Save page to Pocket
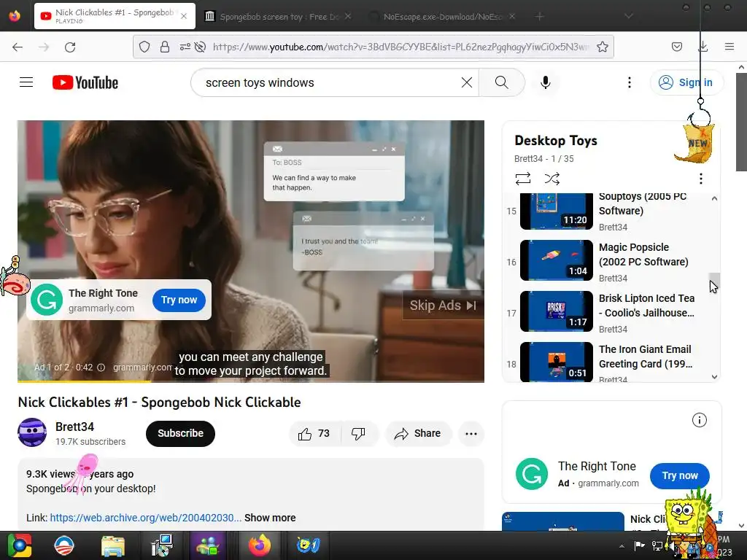747x560 pixels. [676, 47]
